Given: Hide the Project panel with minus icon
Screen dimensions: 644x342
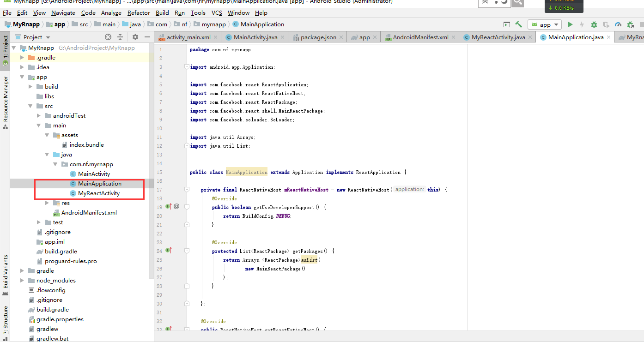Looking at the screenshot, I should [147, 37].
